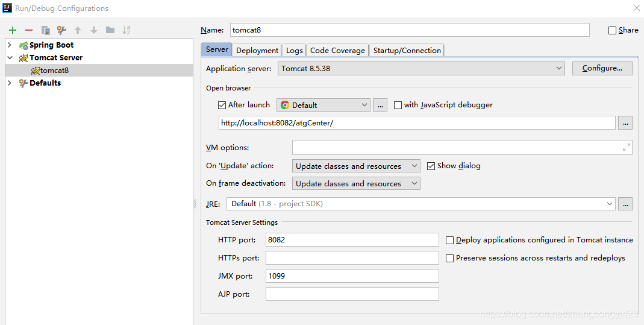Open the Startup/Connection tab

(x=407, y=51)
